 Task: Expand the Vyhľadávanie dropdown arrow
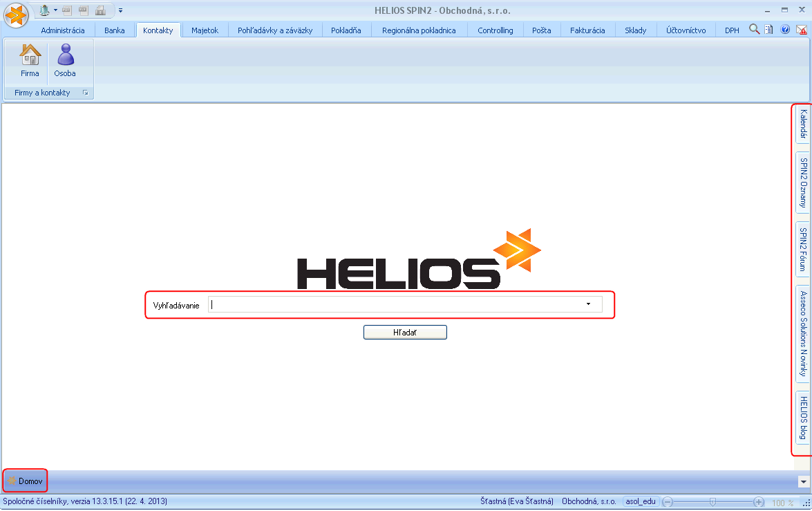(588, 304)
